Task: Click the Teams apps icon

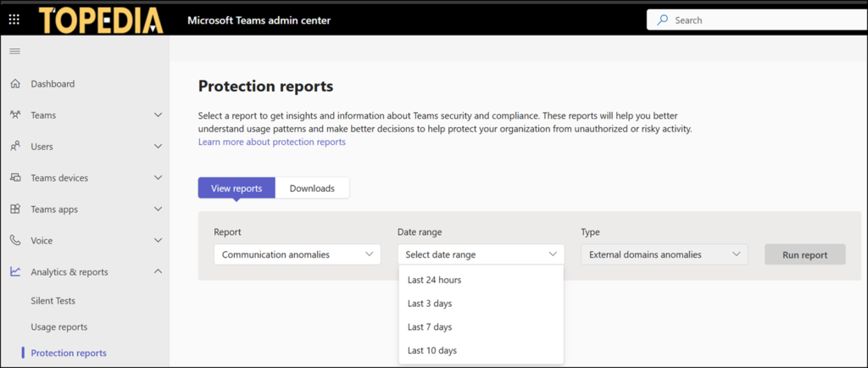Action: [15, 209]
